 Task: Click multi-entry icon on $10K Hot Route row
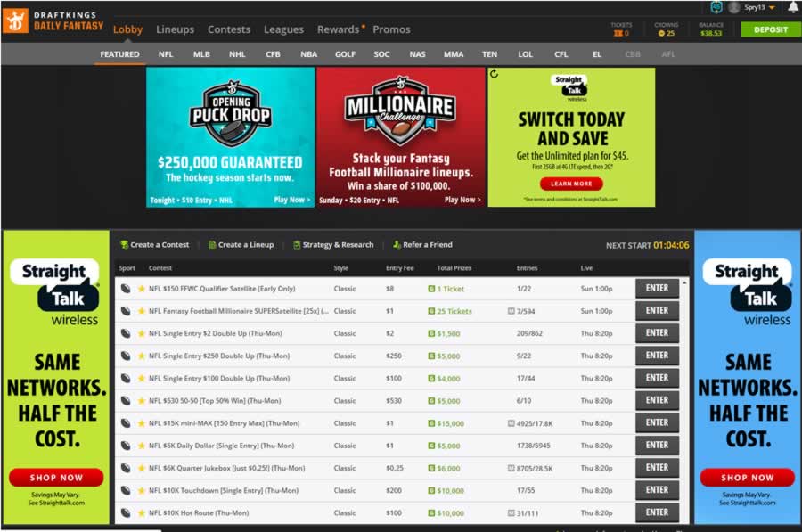click(511, 512)
